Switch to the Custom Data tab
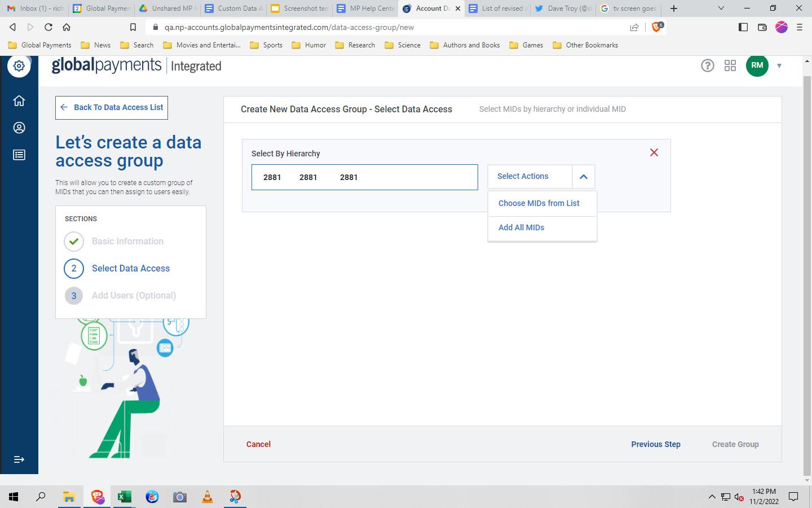The width and height of the screenshot is (812, 508). click(232, 8)
